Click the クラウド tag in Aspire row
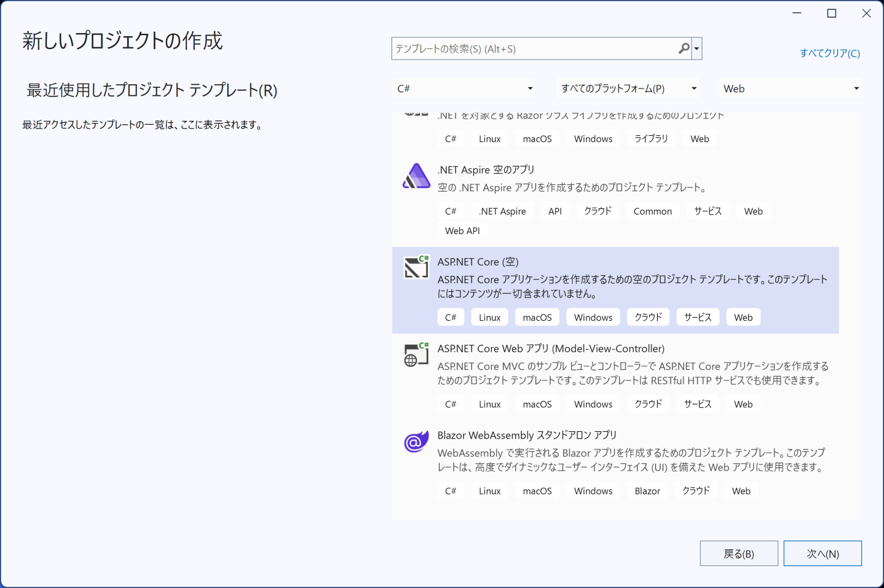This screenshot has height=588, width=884. [598, 211]
